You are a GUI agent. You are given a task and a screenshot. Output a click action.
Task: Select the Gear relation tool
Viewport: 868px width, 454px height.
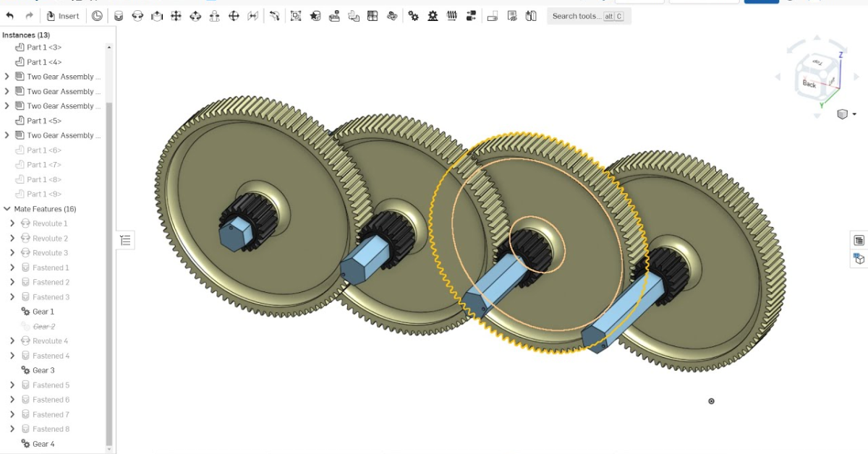click(413, 16)
